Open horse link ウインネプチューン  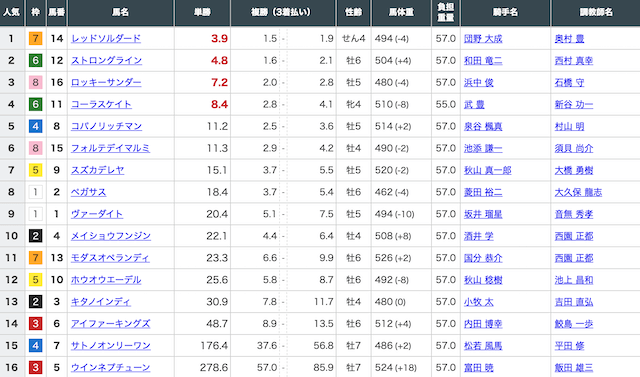pos(110,368)
